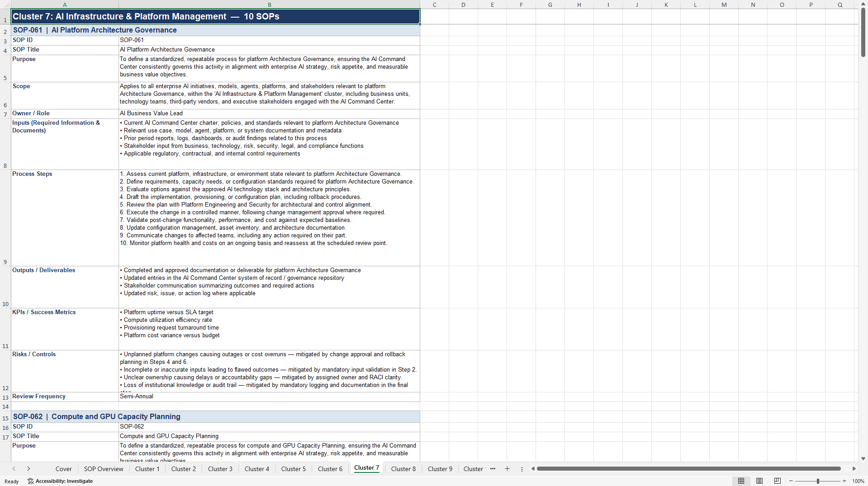The image size is (868, 486).
Task: Click the Normal view icon in status bar
Action: pos(741,481)
